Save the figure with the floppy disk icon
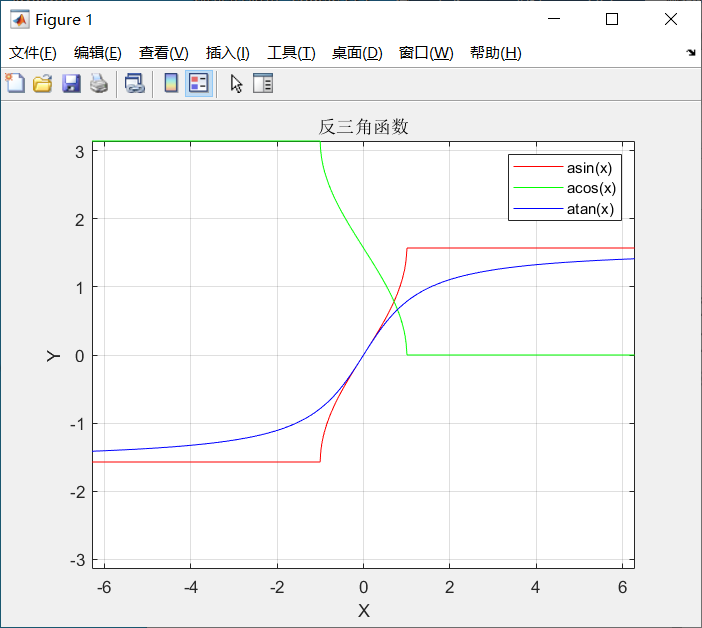The image size is (702, 628). 71,83
